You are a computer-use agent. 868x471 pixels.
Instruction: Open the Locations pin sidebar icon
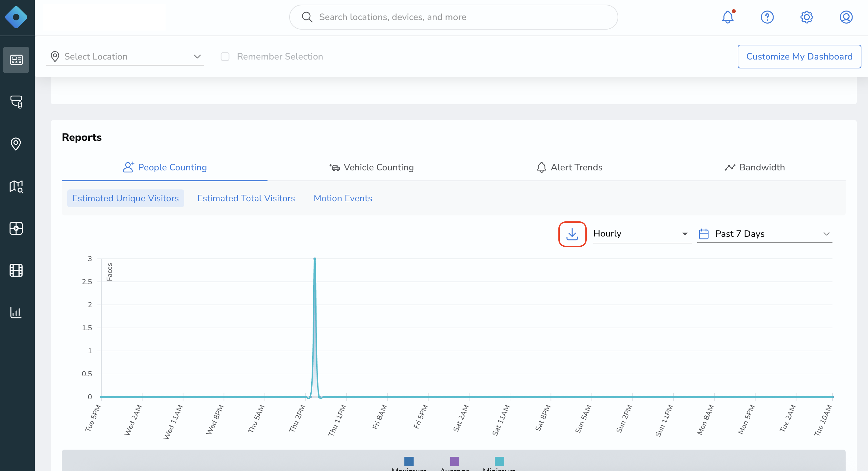point(16,144)
